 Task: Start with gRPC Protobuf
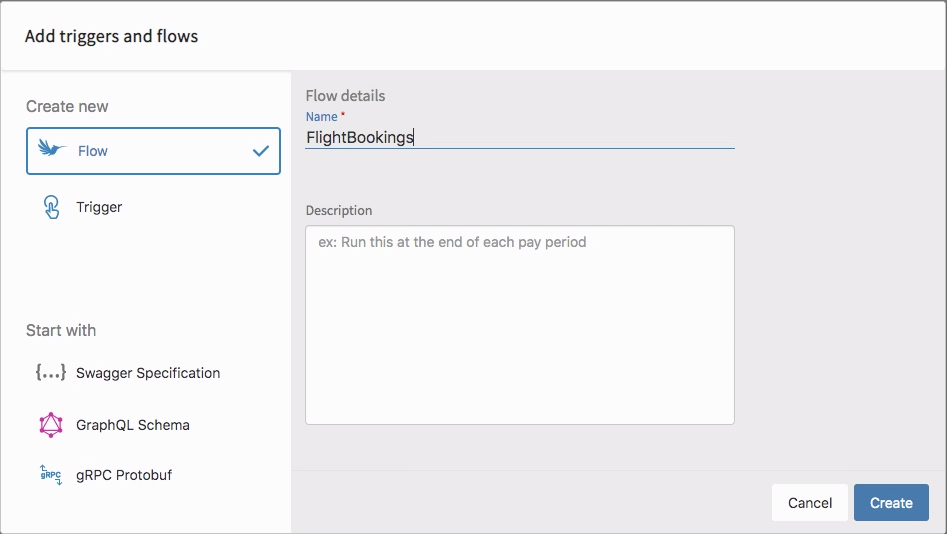(124, 475)
